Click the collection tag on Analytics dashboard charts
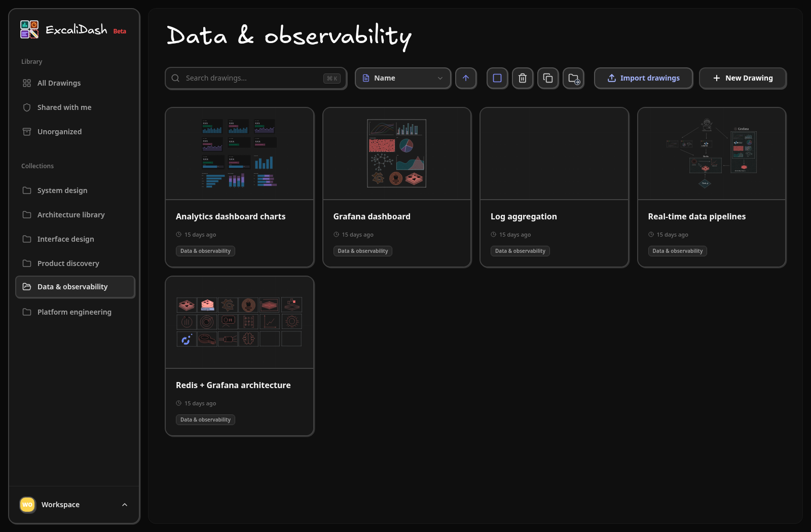Viewport: 811px width, 532px height. [205, 251]
